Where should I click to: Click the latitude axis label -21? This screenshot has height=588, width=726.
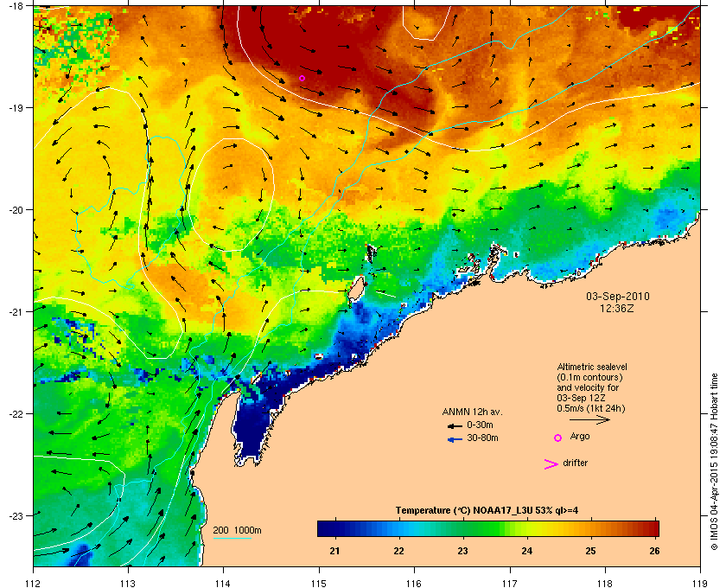pyautogui.click(x=16, y=311)
